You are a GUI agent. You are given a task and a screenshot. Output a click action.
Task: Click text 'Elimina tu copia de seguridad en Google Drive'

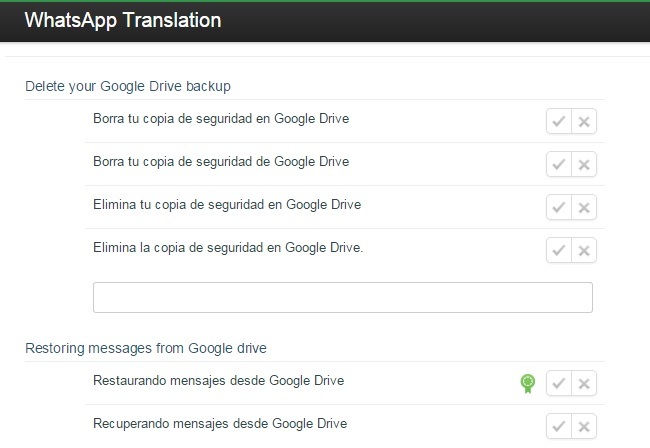227,205
